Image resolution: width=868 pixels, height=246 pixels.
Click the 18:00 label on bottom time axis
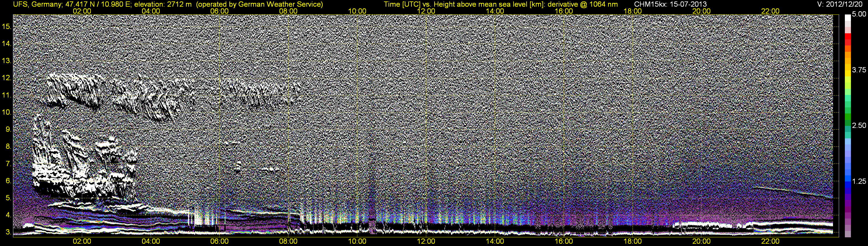click(632, 242)
